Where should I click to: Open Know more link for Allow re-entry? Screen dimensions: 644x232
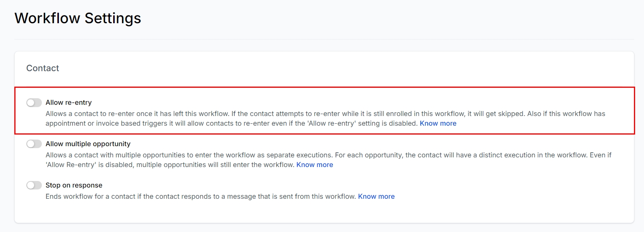point(438,123)
